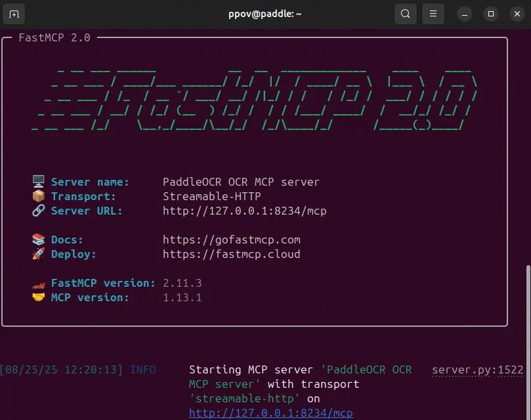This screenshot has height=420, width=531.
Task: Click the computer emoji beside Server name
Action: coord(39,181)
